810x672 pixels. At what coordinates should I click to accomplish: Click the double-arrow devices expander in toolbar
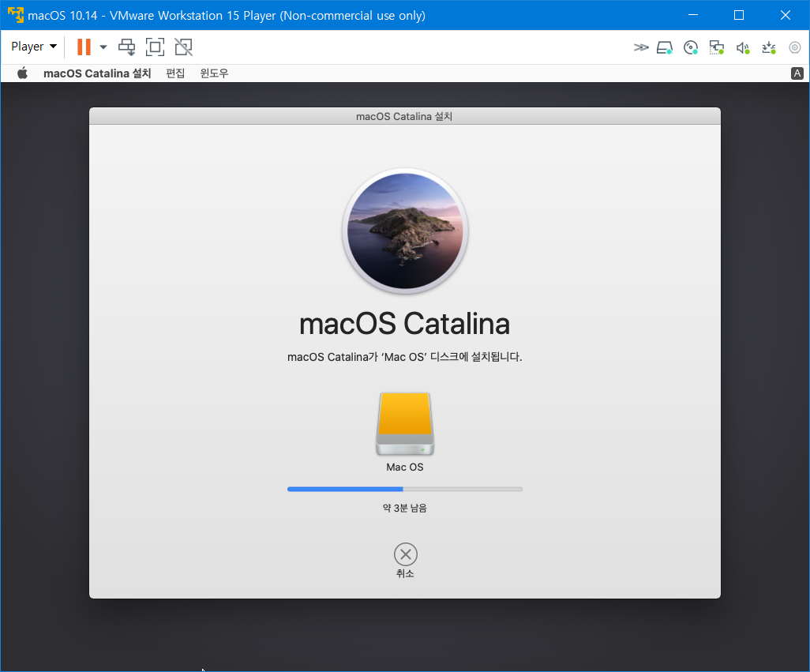click(641, 47)
